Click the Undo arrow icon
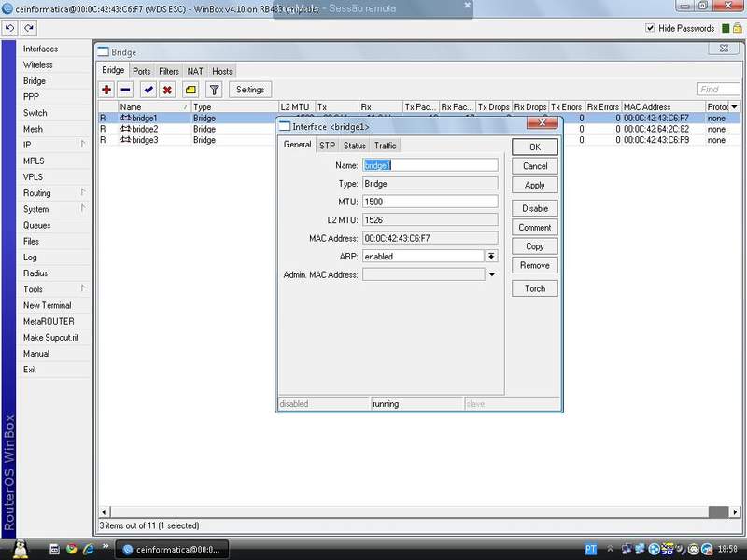 click(10, 29)
